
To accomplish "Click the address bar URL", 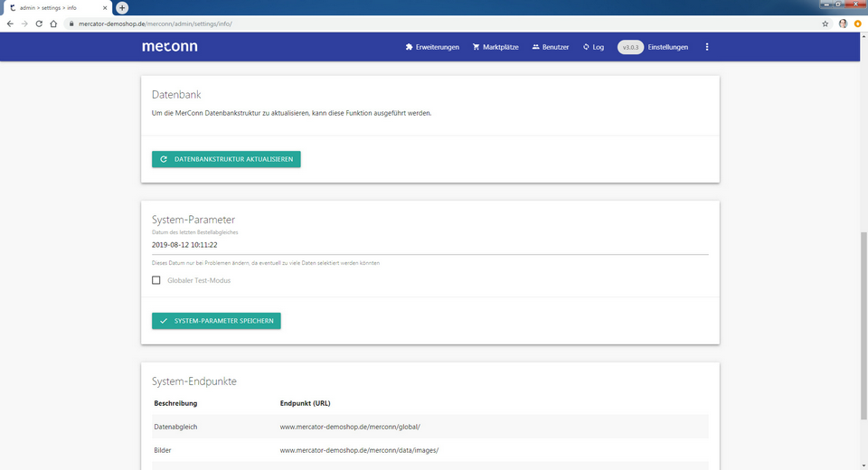I will point(155,23).
